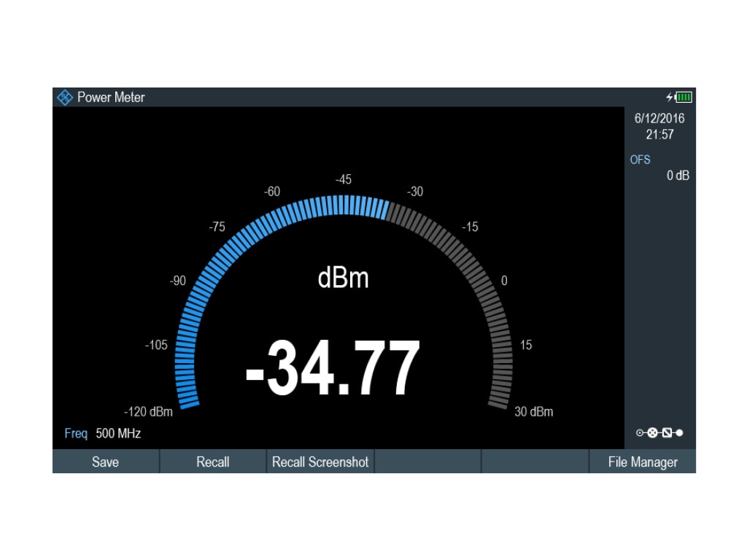Select the circled-X mixer symbol in the signal diagram
747x560 pixels.
tap(652, 432)
